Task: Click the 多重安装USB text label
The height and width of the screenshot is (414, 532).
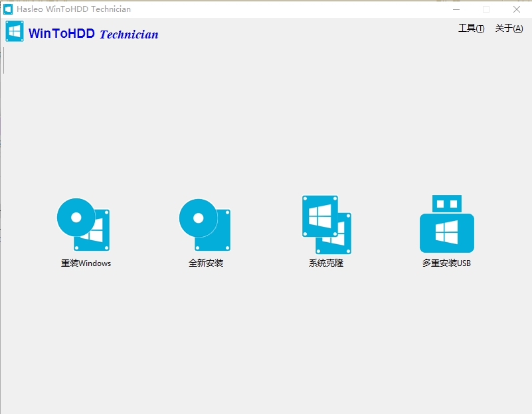Action: click(x=446, y=263)
